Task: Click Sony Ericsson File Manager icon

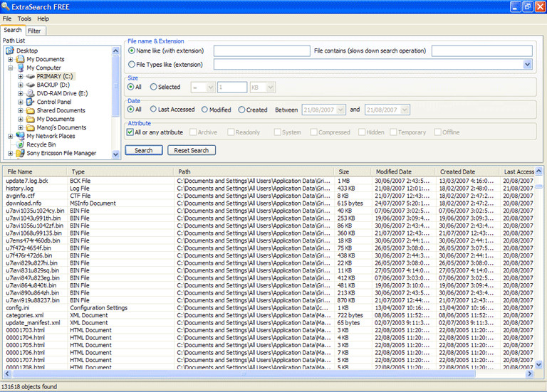Action: pyautogui.click(x=21, y=153)
